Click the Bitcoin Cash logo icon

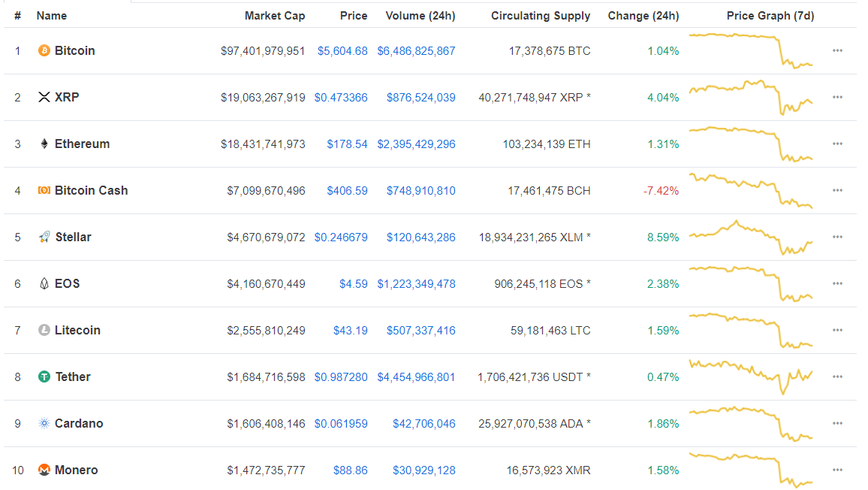[x=44, y=191]
